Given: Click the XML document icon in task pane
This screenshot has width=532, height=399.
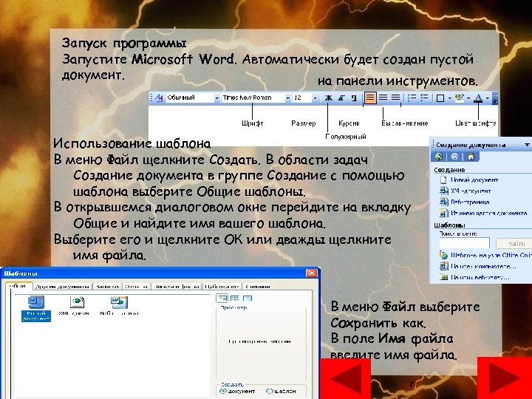Looking at the screenshot, I should click(444, 191).
